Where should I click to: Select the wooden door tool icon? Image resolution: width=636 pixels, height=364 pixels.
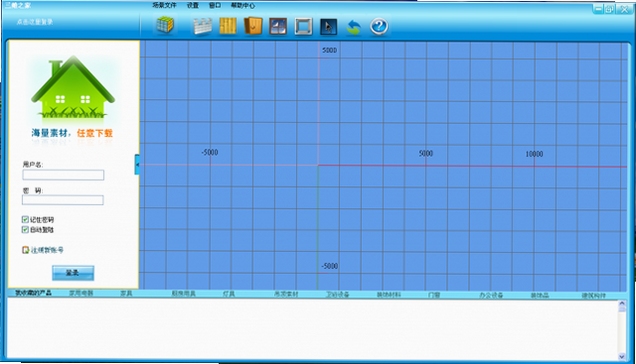(254, 26)
